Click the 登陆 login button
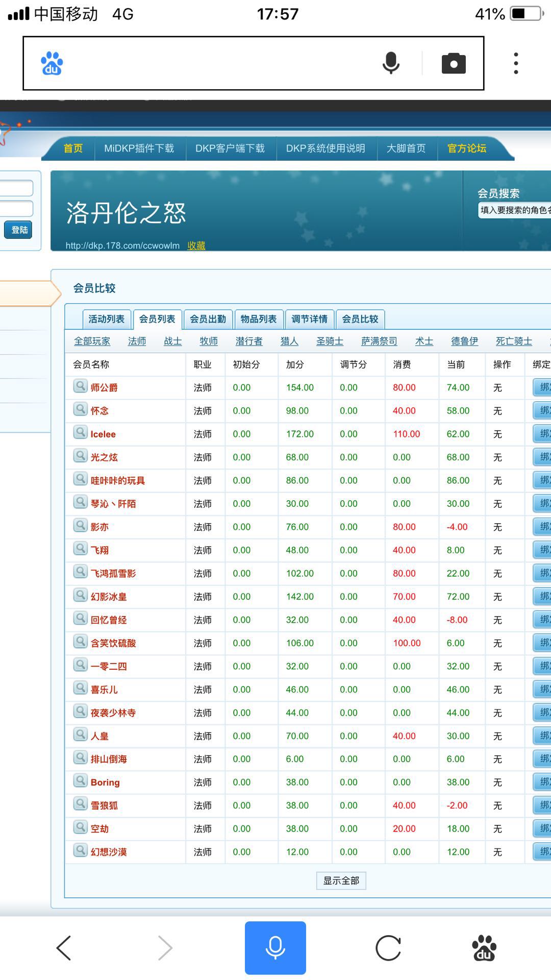This screenshot has width=551, height=980. pos(19,230)
